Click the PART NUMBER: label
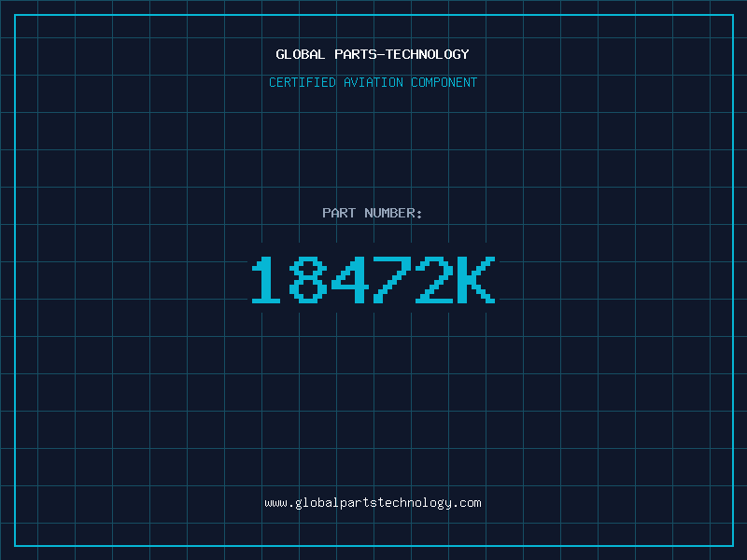This screenshot has height=560, width=747. pos(372,213)
